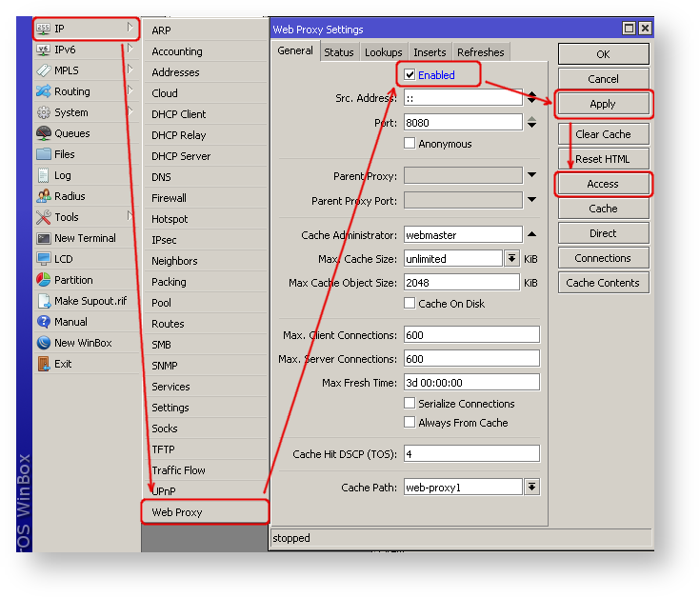The image size is (700, 598).
Task: Click the Partition pie chart icon
Action: (44, 280)
